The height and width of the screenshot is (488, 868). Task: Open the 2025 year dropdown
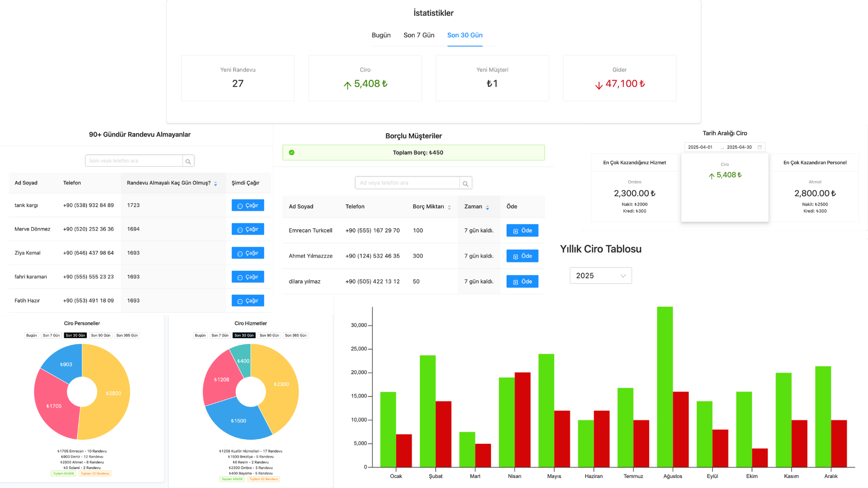coord(600,276)
